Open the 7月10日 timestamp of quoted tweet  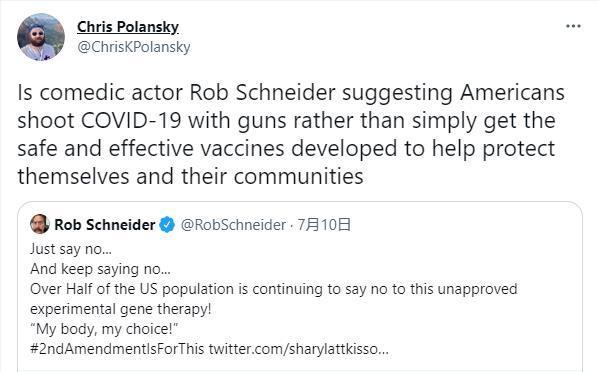click(x=324, y=225)
